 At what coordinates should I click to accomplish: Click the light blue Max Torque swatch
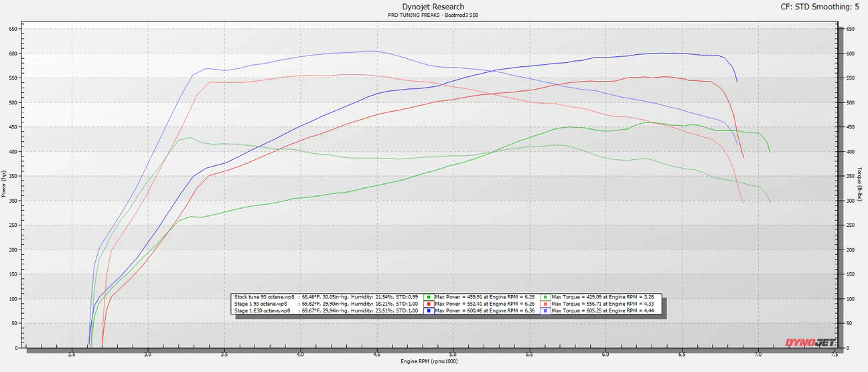[x=545, y=311]
